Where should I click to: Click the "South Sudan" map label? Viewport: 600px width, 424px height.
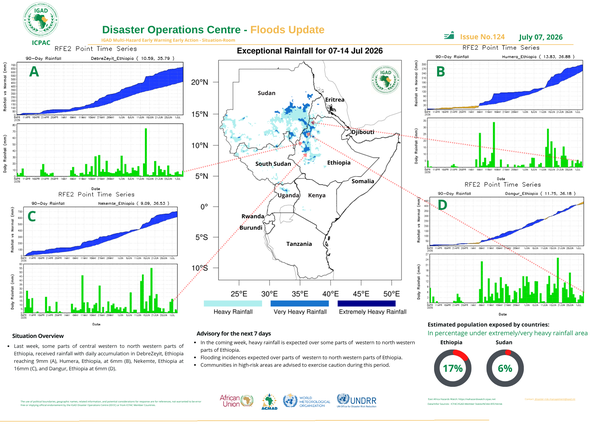(x=273, y=164)
